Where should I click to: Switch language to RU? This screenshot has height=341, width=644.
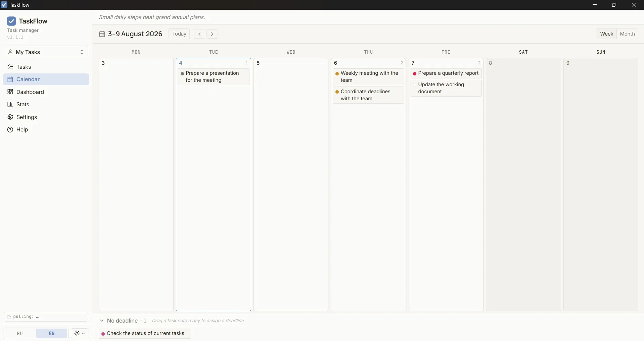20,334
